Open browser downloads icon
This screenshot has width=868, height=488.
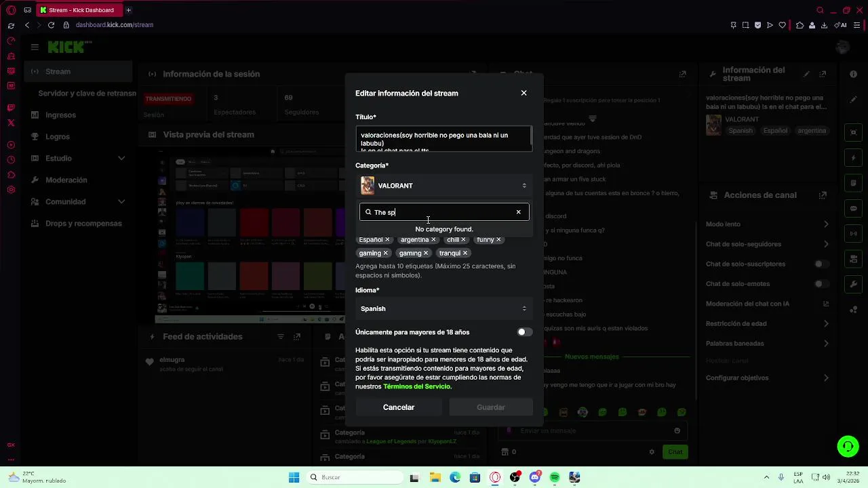(x=824, y=25)
